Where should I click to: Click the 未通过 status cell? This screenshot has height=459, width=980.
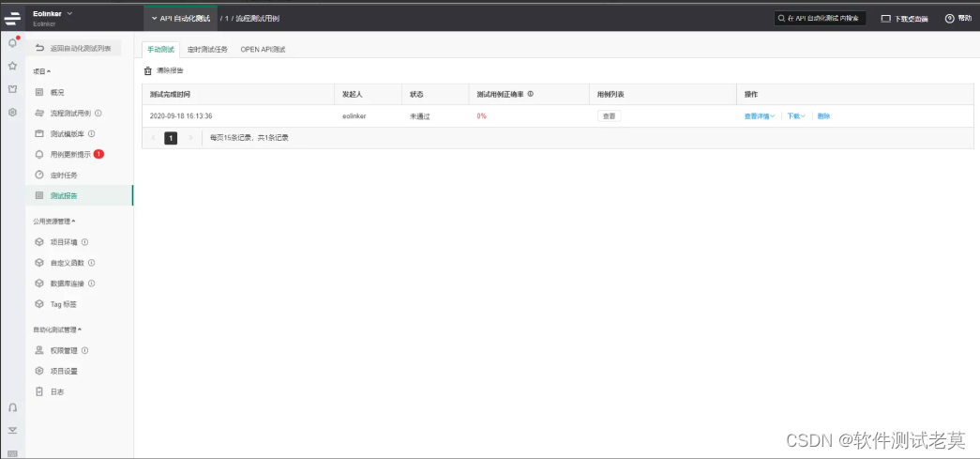click(420, 116)
